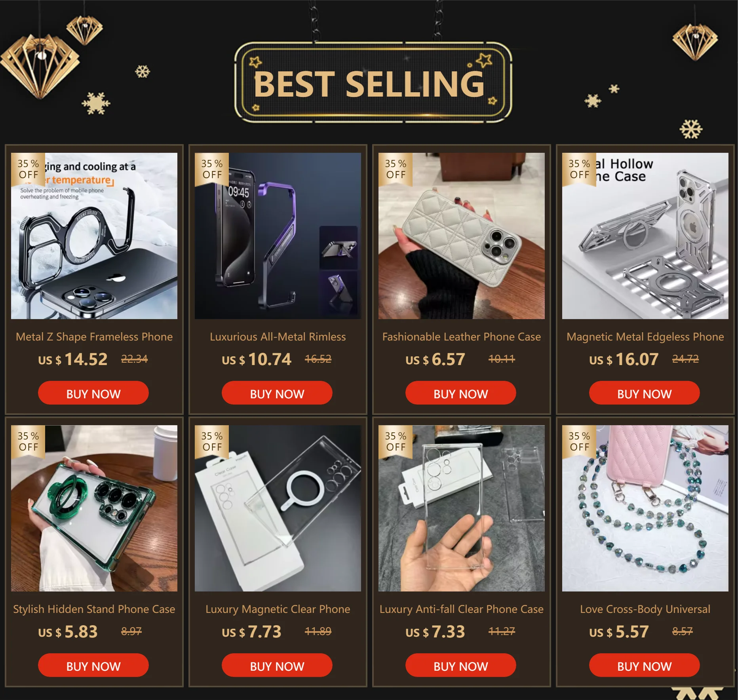Open the Love Cross-Body Universal title link
The width and height of the screenshot is (738, 700).
click(645, 609)
